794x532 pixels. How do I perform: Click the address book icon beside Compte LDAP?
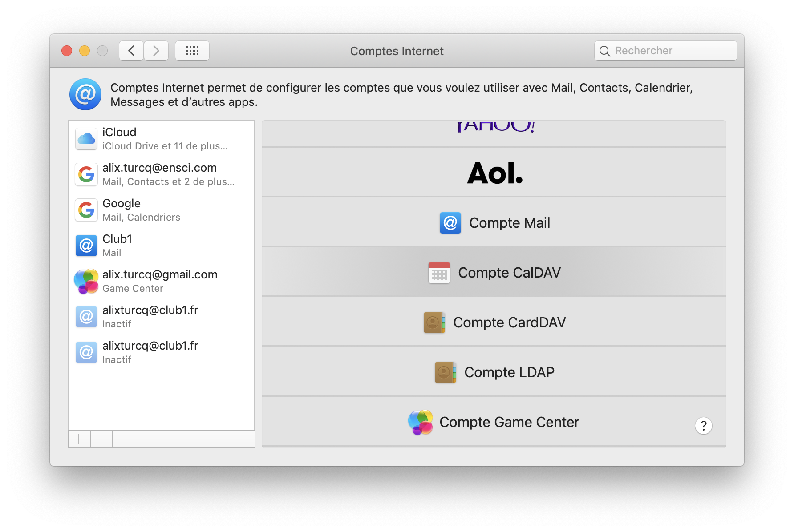click(x=446, y=372)
